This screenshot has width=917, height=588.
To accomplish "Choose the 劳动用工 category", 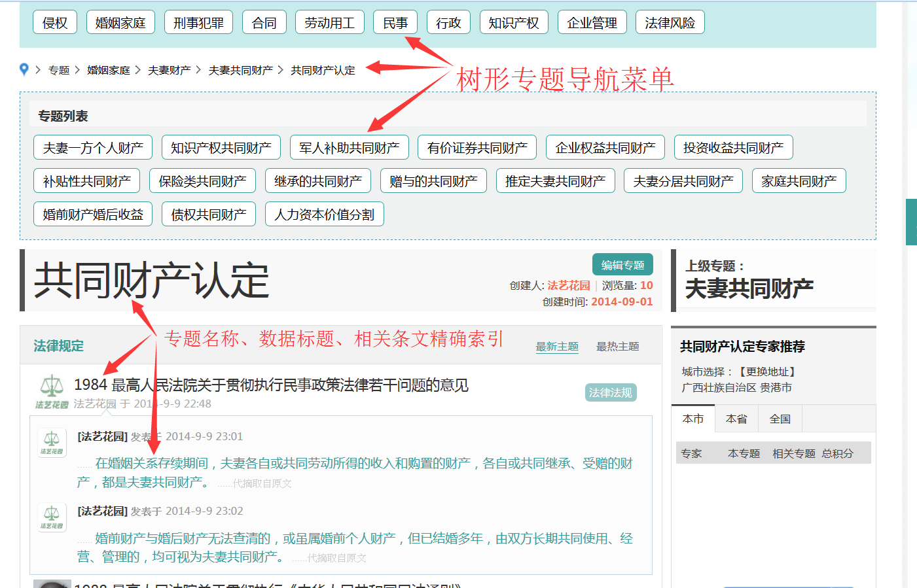I will click(x=330, y=23).
